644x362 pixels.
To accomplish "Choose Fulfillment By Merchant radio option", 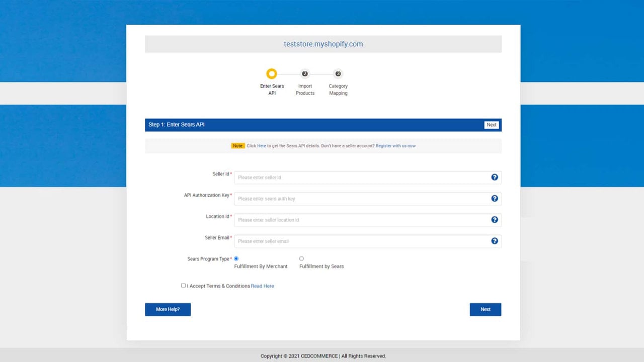I will pyautogui.click(x=236, y=258).
